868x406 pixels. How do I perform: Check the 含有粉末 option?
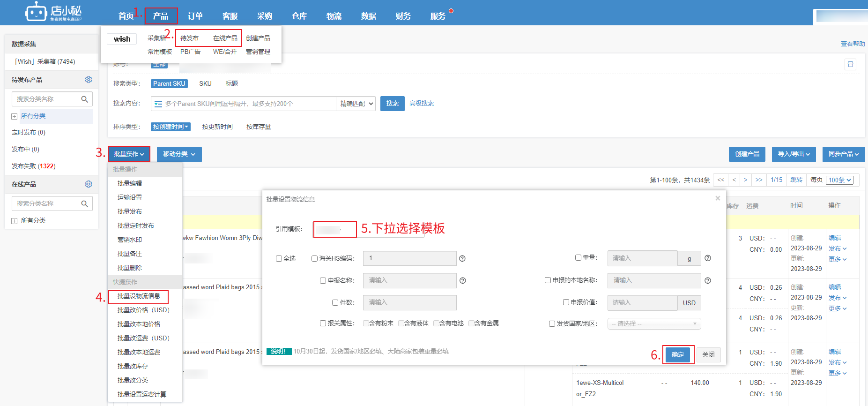click(366, 323)
